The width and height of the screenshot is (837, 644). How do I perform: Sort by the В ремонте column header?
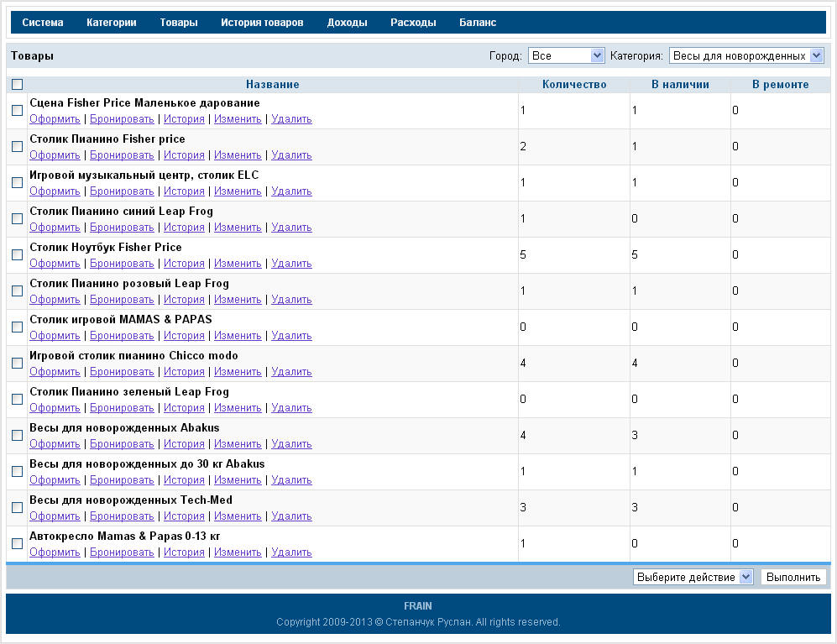coord(781,84)
